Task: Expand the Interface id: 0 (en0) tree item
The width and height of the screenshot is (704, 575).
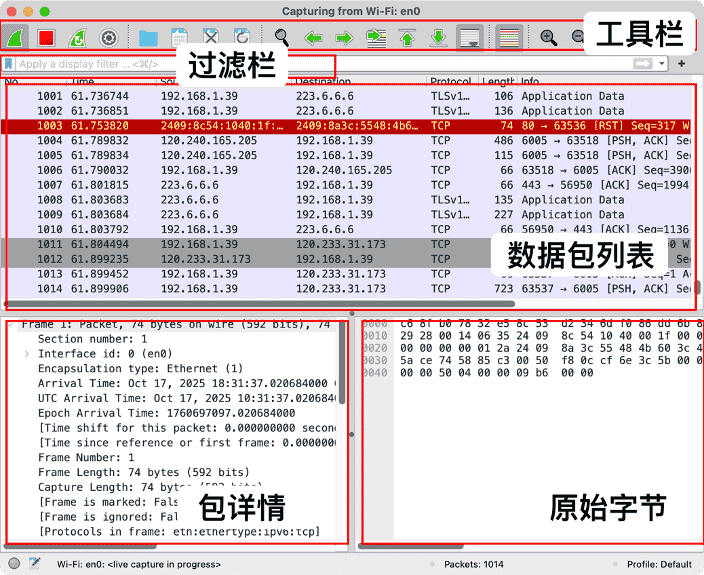Action: tap(26, 353)
